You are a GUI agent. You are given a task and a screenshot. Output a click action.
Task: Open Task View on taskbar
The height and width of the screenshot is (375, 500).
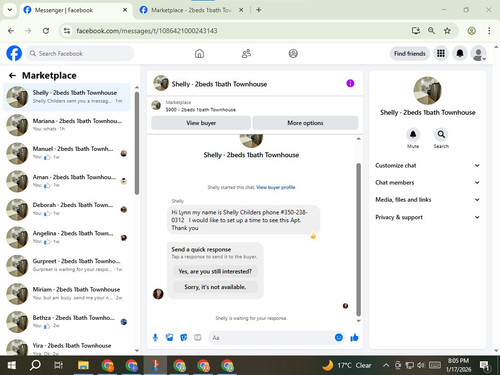tap(58, 365)
